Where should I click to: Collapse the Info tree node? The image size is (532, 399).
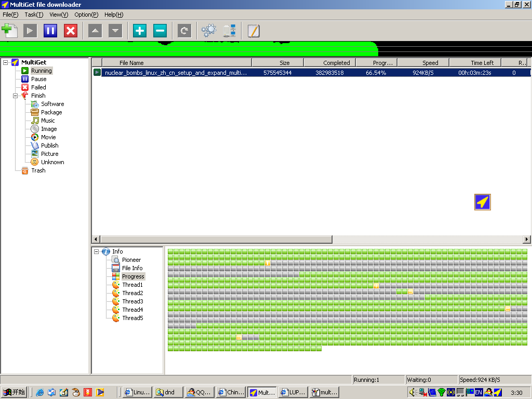click(x=96, y=251)
